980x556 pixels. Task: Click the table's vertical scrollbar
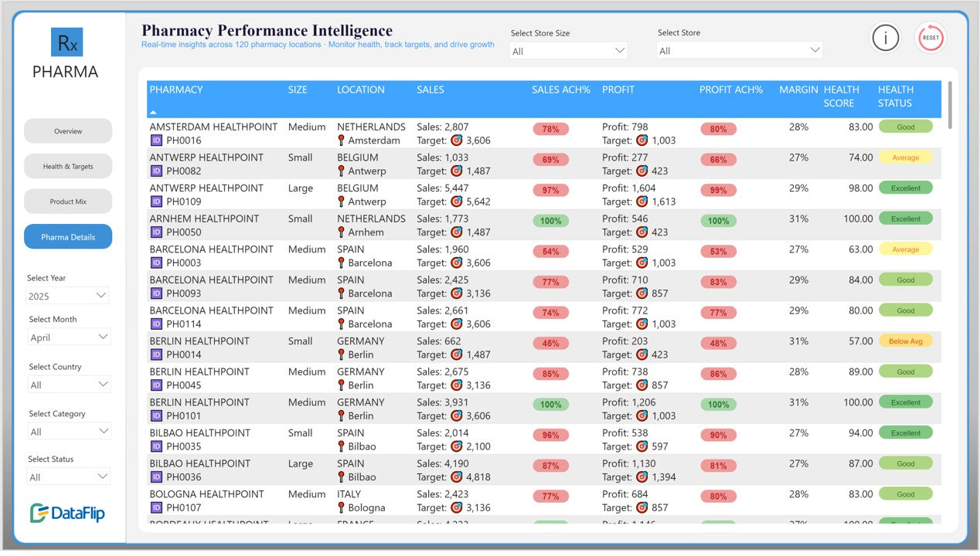click(950, 105)
